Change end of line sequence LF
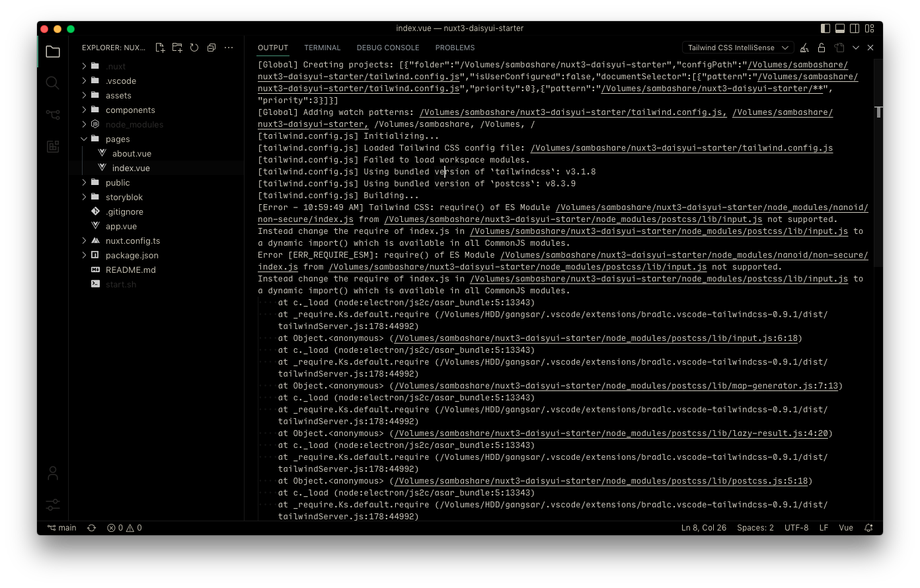Image resolution: width=920 pixels, height=588 pixels. 824,528
